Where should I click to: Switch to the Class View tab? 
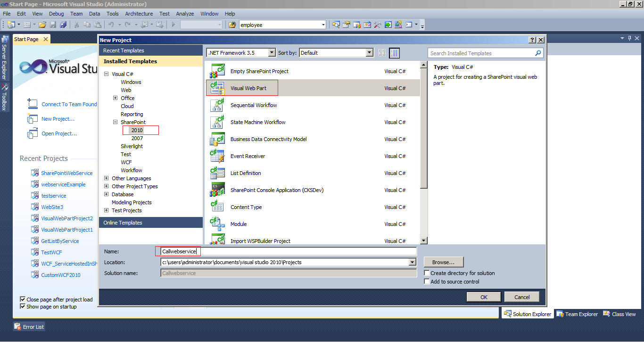click(619, 314)
